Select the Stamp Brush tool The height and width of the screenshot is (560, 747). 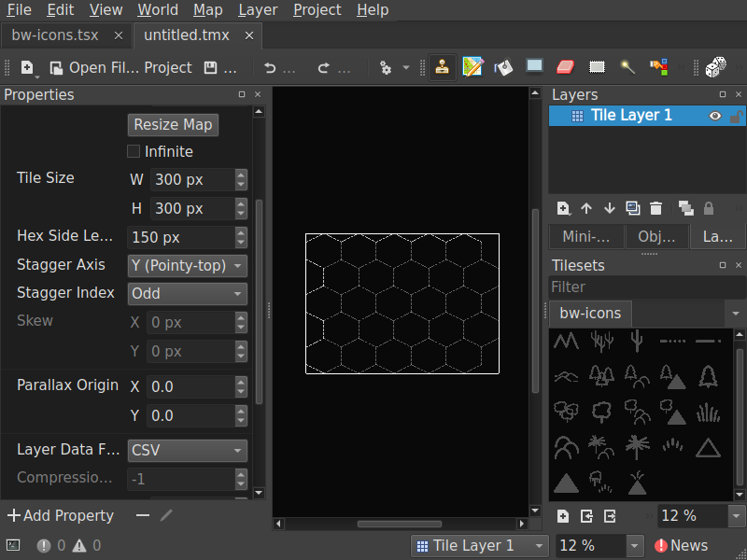click(443, 67)
